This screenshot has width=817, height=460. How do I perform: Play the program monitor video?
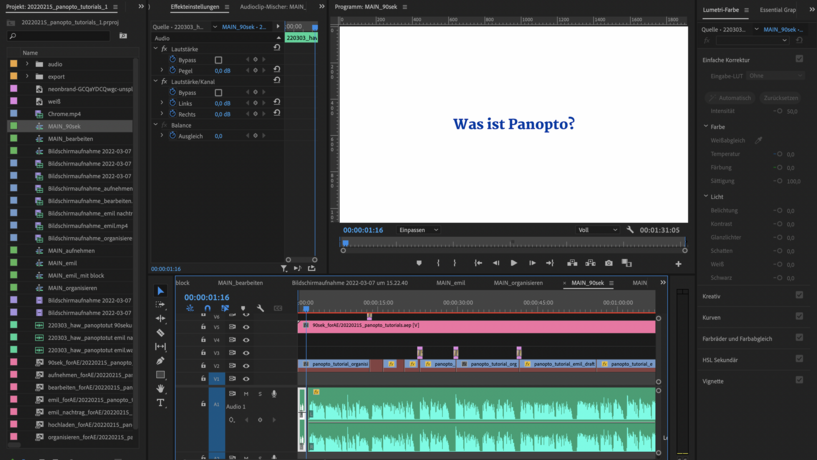[x=514, y=263]
